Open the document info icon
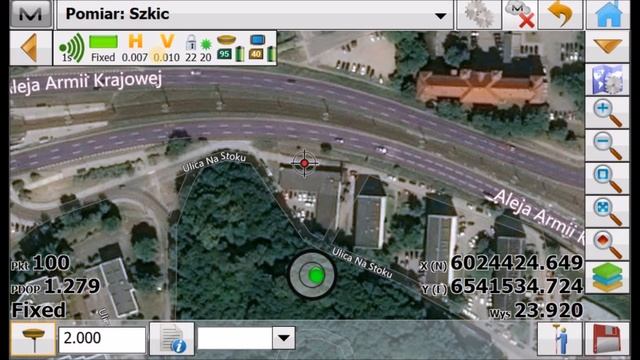640x360 pixels. pyautogui.click(x=172, y=339)
